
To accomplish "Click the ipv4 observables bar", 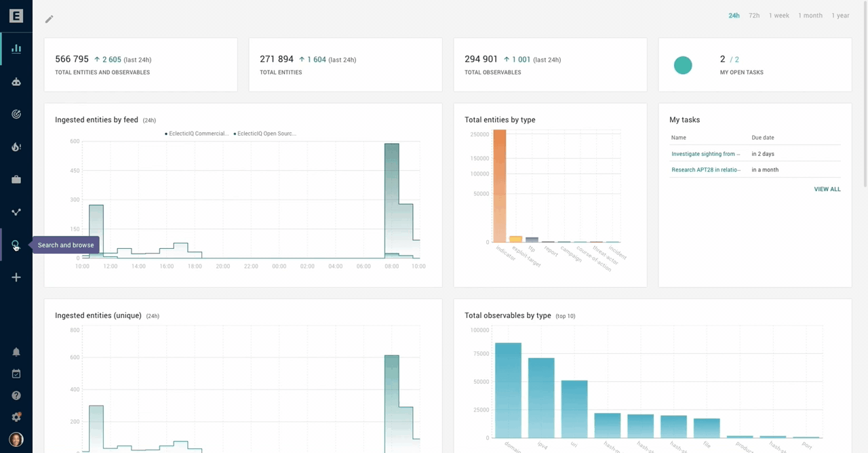I will 541,397.
